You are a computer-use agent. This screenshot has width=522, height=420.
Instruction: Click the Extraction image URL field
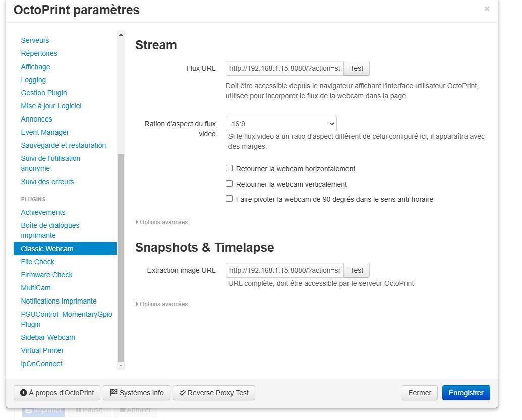click(285, 270)
